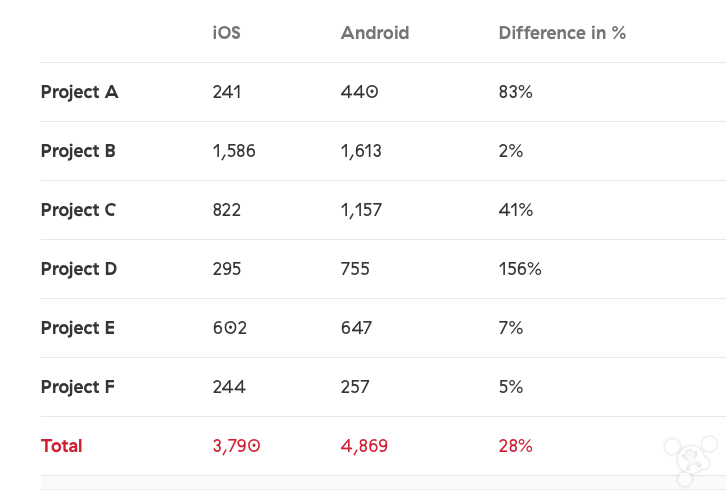Click Project D's Android value 755
This screenshot has width=726, height=496.
[355, 269]
